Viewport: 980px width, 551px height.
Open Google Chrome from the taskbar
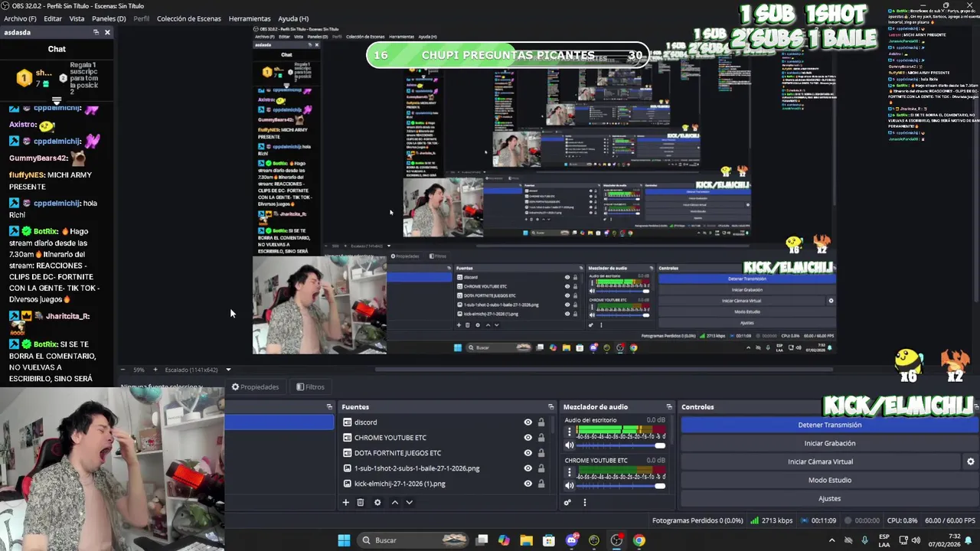click(639, 540)
